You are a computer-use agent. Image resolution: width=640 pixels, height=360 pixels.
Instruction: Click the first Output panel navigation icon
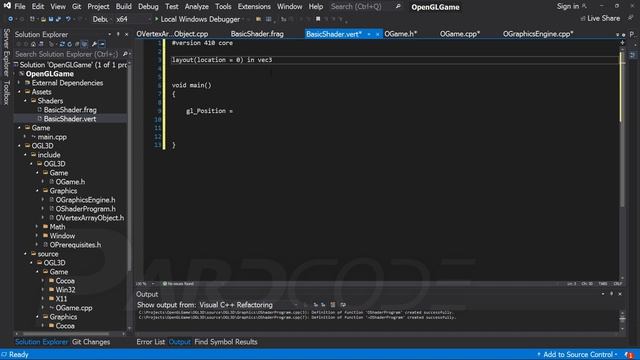(316, 304)
